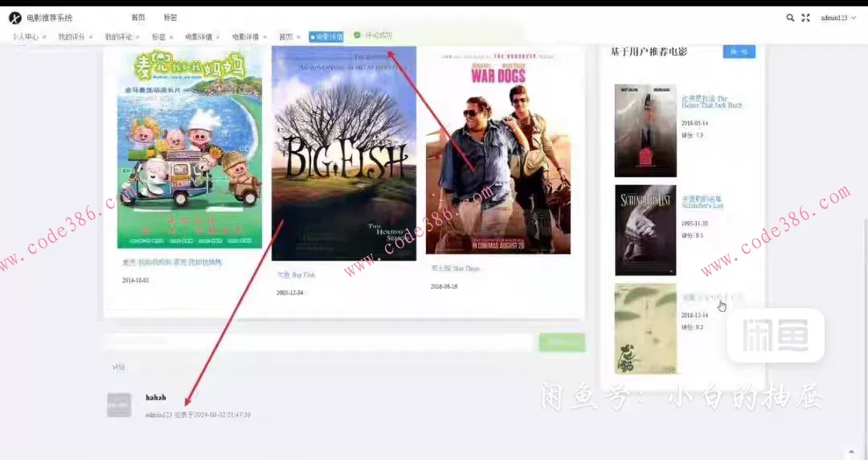This screenshot has height=460, width=868.
Task: Click the Schindler's List title link
Action: pos(702,203)
